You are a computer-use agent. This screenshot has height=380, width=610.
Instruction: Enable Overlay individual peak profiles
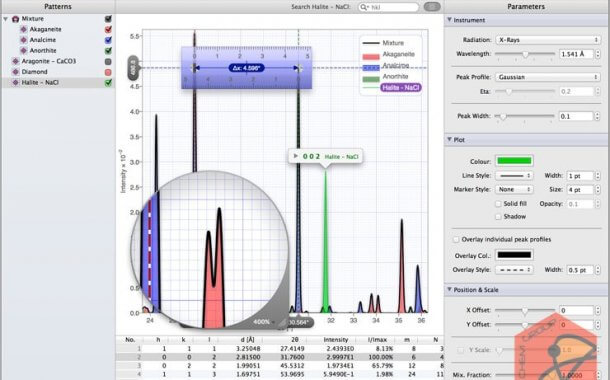pyautogui.click(x=456, y=239)
